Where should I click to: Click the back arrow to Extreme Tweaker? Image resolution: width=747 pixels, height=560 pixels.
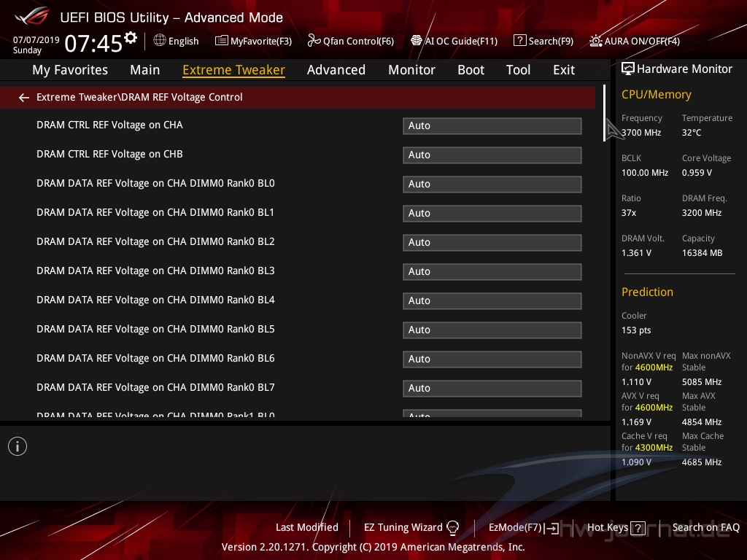[24, 98]
